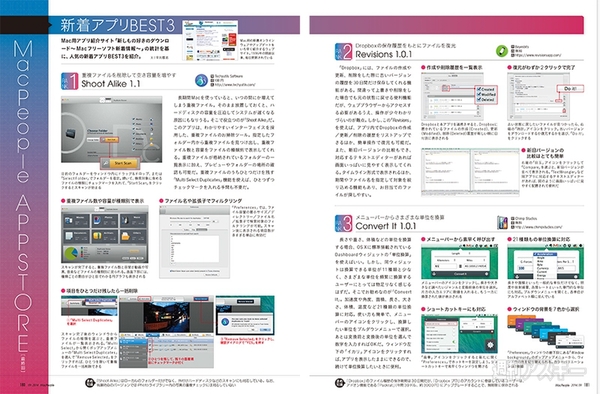Click the メニューバーから素早く呼び出す subheading
Image resolution: width=600 pixels, height=394 pixels.
pos(460,239)
